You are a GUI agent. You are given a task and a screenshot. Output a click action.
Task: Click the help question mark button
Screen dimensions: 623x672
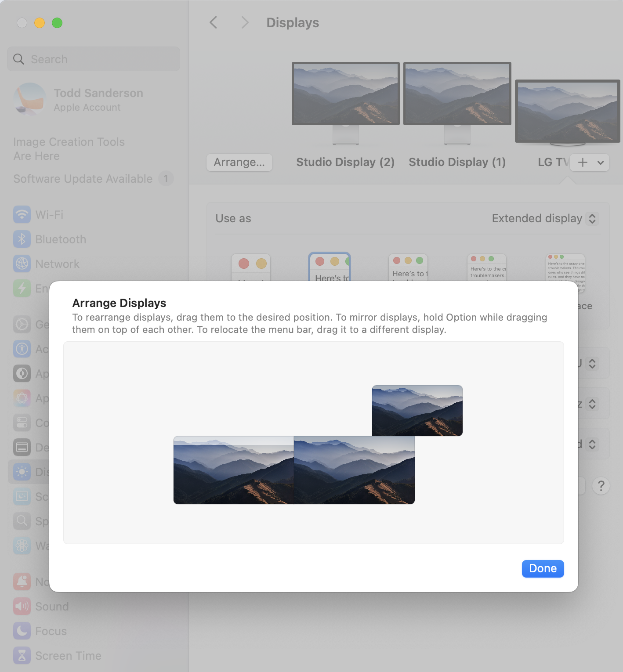click(x=601, y=486)
